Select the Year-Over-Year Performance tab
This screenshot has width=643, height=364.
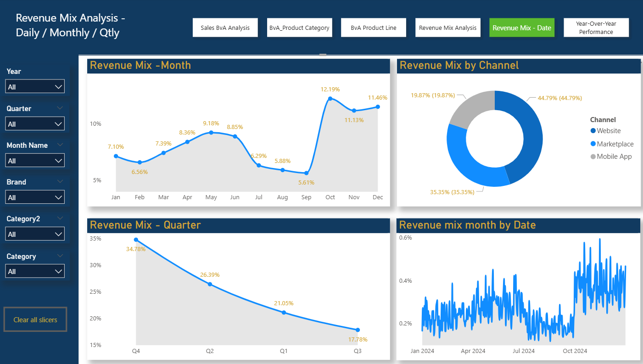(x=596, y=27)
